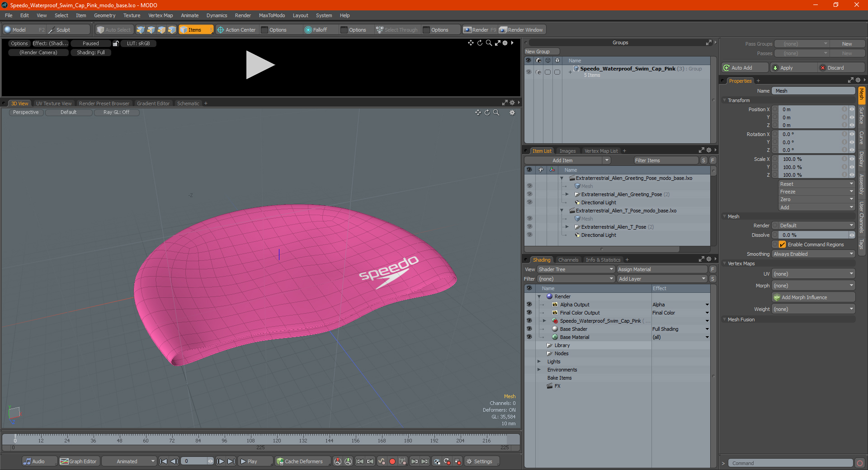The image size is (868, 470).
Task: Pan 3D viewport with move icon
Action: point(478,113)
